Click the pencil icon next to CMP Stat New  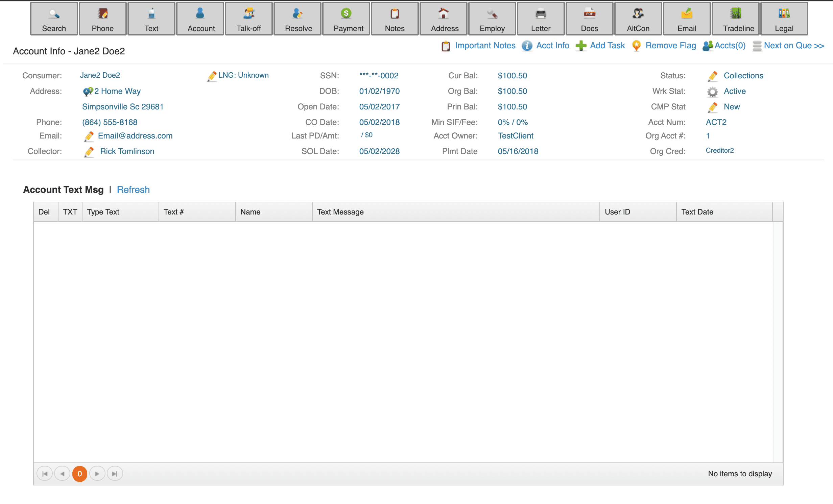click(x=713, y=107)
